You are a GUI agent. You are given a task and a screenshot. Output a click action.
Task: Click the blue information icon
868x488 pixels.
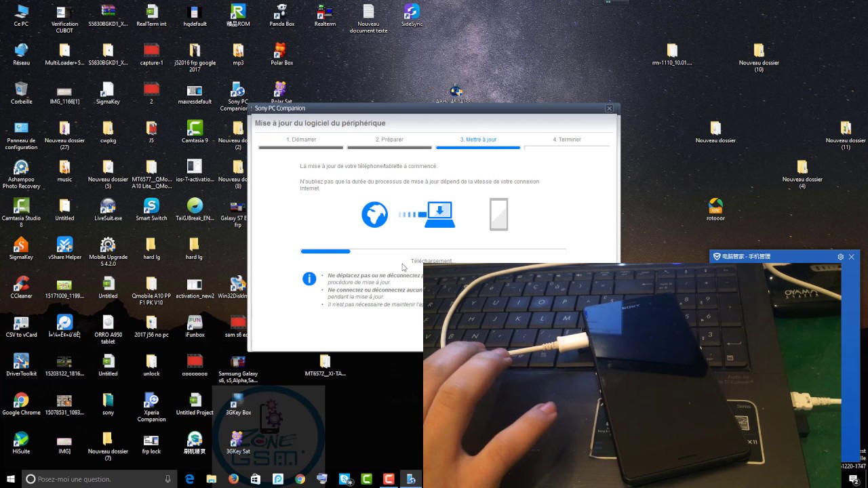(309, 279)
